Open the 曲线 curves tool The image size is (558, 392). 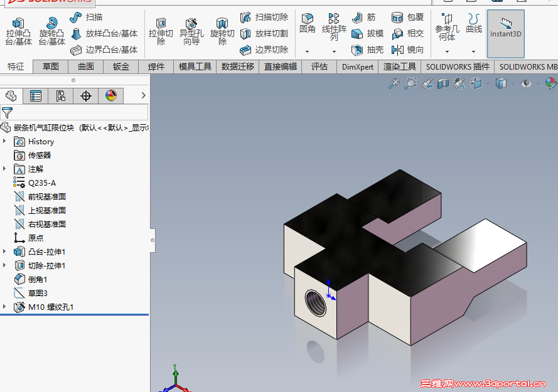point(474,23)
